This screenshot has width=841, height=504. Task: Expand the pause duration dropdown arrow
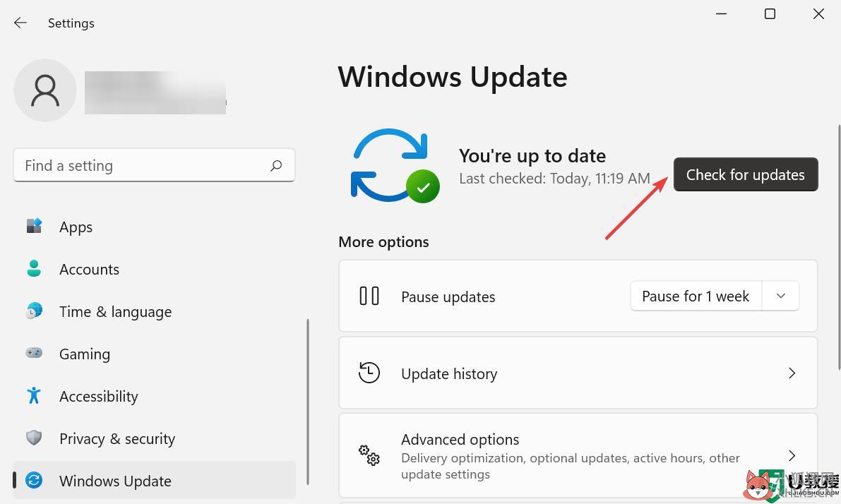coord(781,296)
